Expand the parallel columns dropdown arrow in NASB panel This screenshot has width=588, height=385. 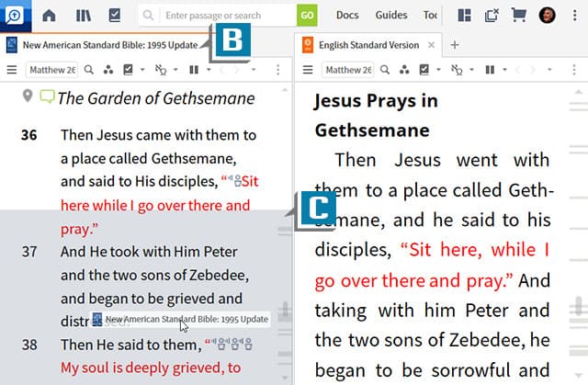pos(209,70)
